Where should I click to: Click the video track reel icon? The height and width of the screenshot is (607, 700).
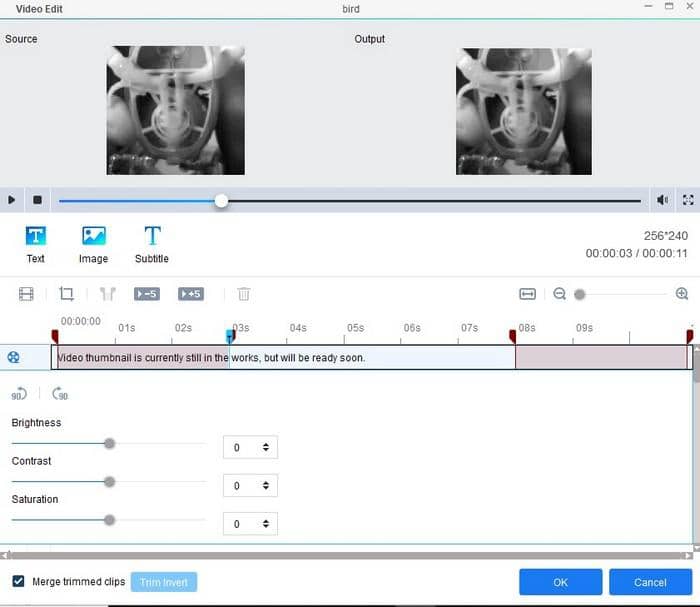(x=13, y=357)
